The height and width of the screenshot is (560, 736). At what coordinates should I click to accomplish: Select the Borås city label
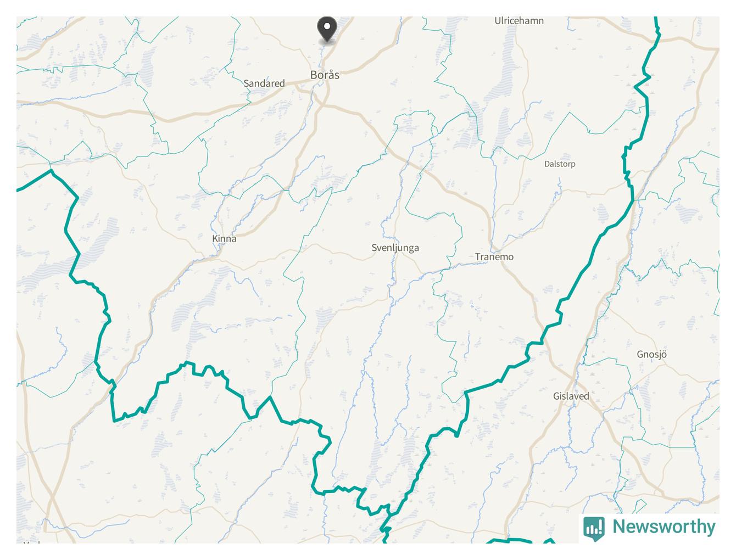[325, 75]
